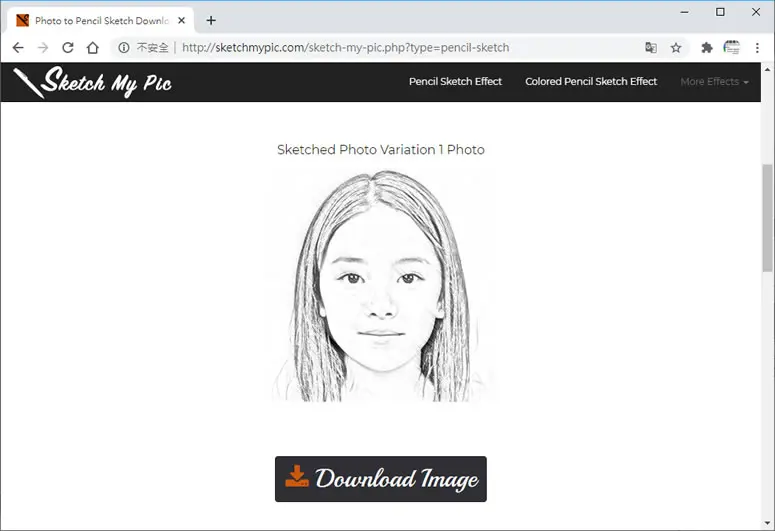The width and height of the screenshot is (775, 531).
Task: Open Pencil Sketch Effect menu item
Action: pos(455,82)
